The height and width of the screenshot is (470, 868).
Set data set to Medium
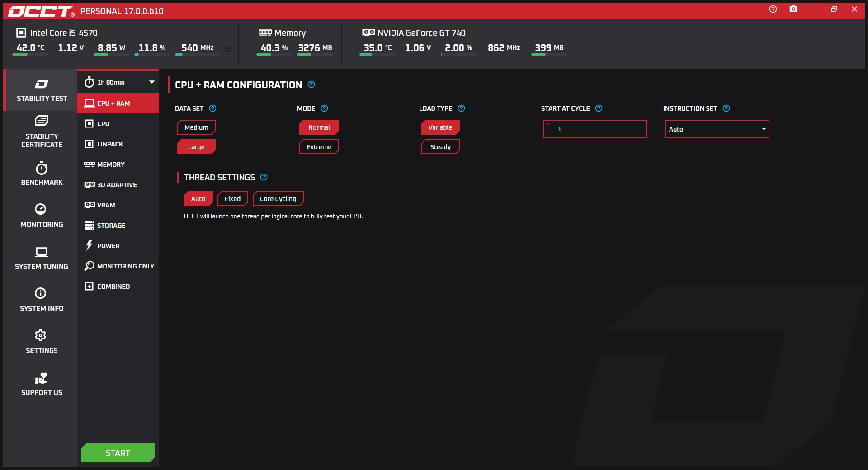tap(196, 127)
